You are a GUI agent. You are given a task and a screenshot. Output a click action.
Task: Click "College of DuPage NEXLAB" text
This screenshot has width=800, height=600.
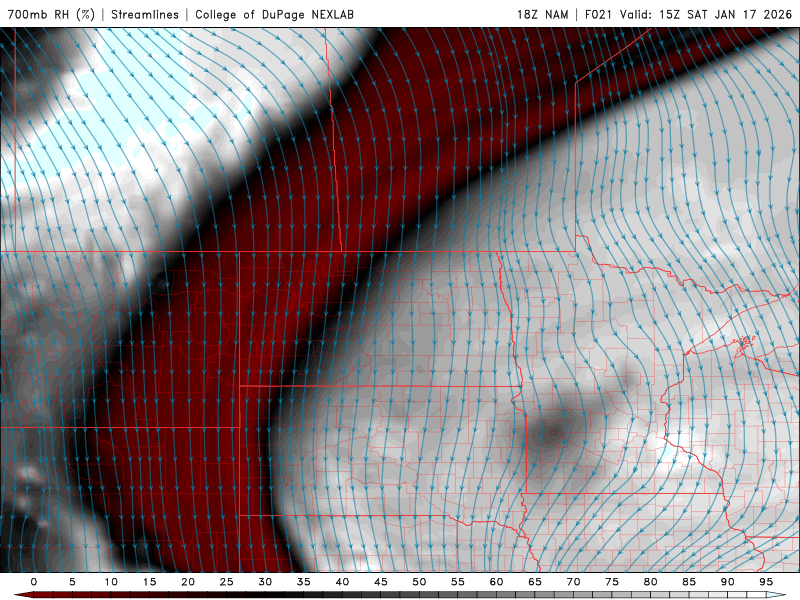point(274,14)
